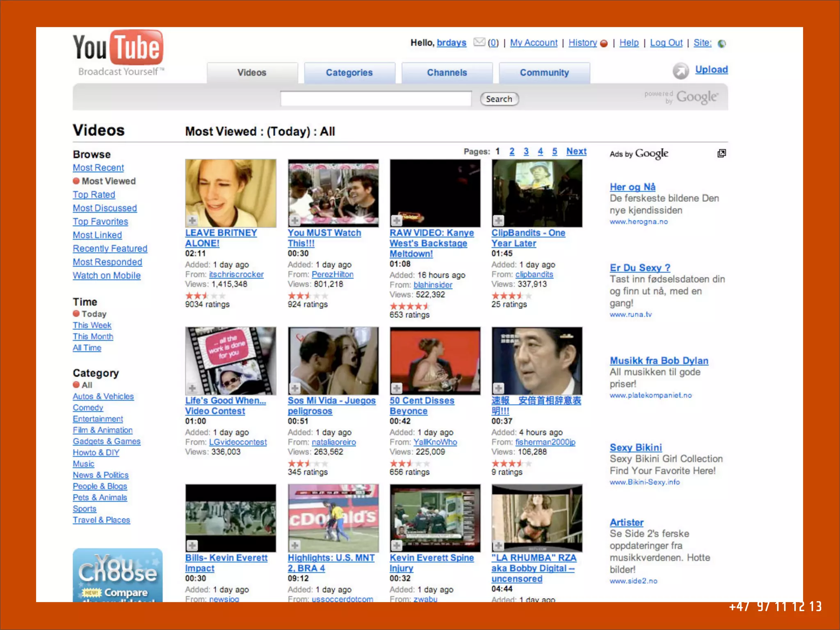This screenshot has height=630, width=840.
Task: Add LEAVE BRITNEY ALONE to QuickList
Action: (x=192, y=221)
